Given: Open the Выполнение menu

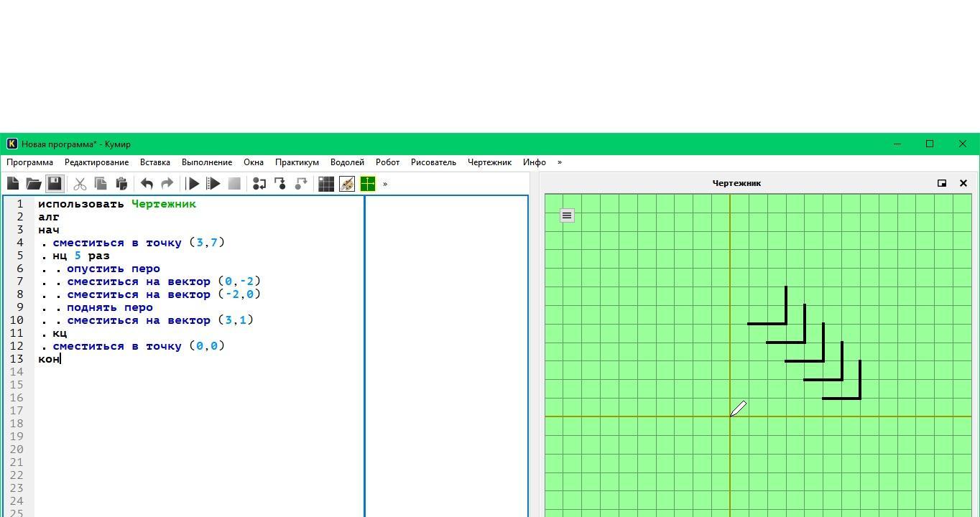Looking at the screenshot, I should [x=207, y=162].
